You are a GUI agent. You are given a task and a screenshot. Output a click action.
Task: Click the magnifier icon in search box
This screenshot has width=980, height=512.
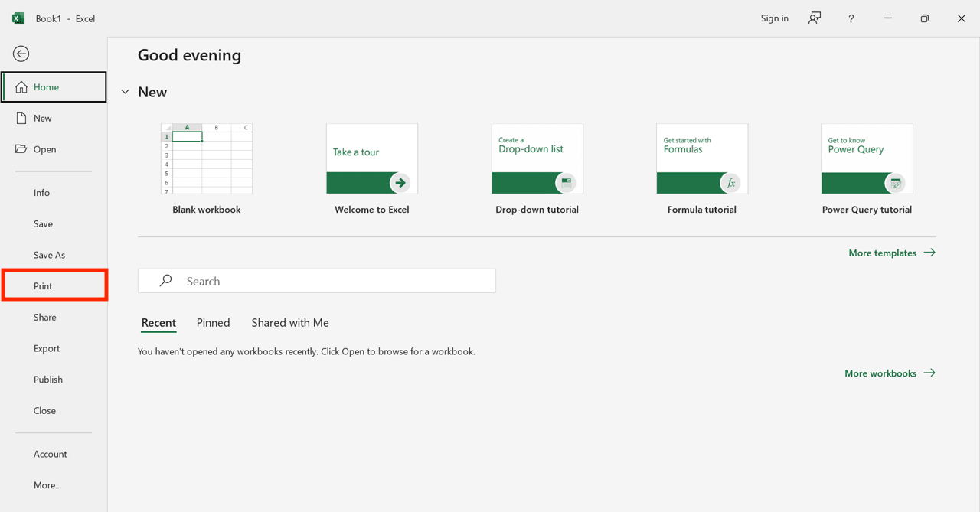point(165,281)
